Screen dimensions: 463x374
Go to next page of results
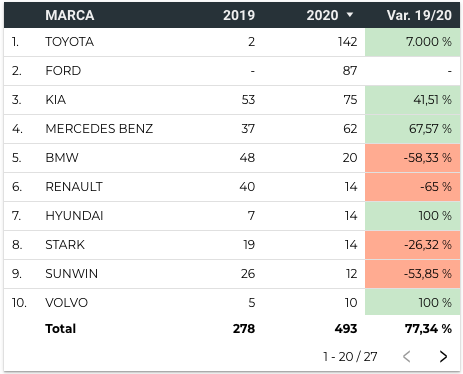(443, 356)
